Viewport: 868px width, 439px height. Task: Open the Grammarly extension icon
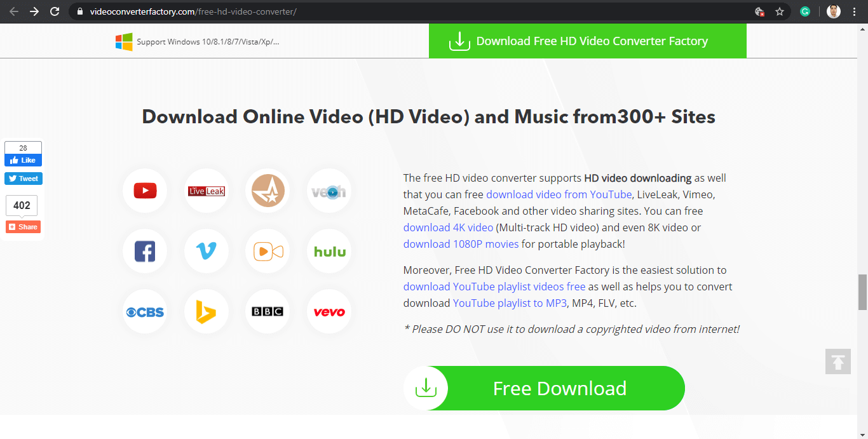point(805,11)
